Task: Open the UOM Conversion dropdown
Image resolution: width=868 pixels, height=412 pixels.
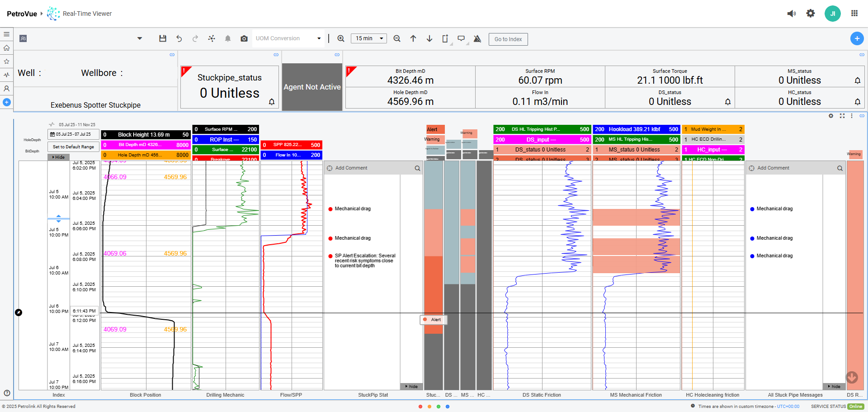Action: click(288, 38)
